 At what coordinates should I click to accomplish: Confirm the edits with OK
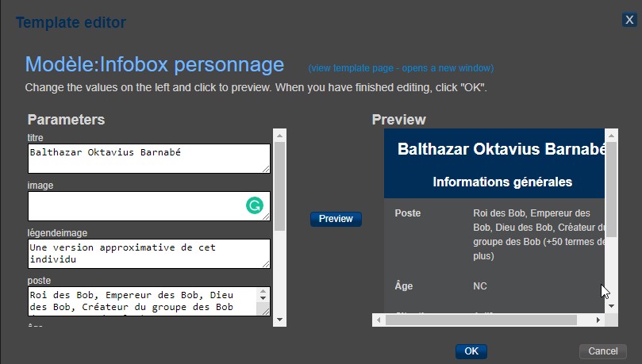(x=471, y=351)
